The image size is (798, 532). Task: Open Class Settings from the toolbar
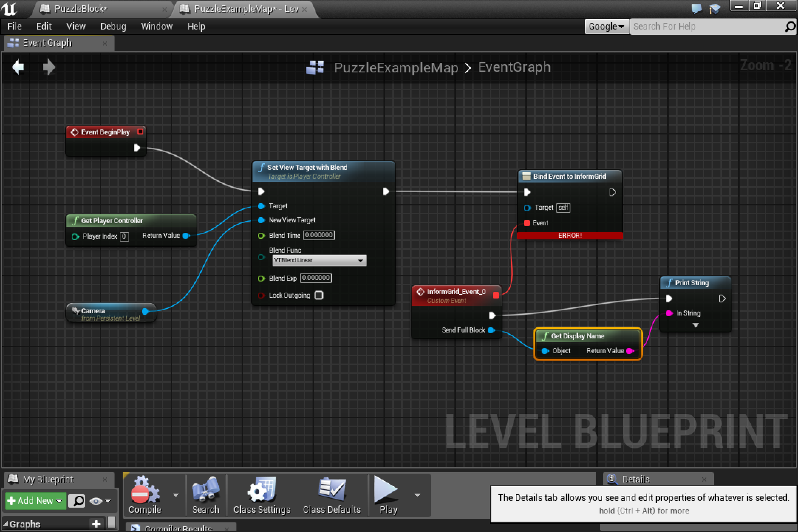[x=262, y=495]
